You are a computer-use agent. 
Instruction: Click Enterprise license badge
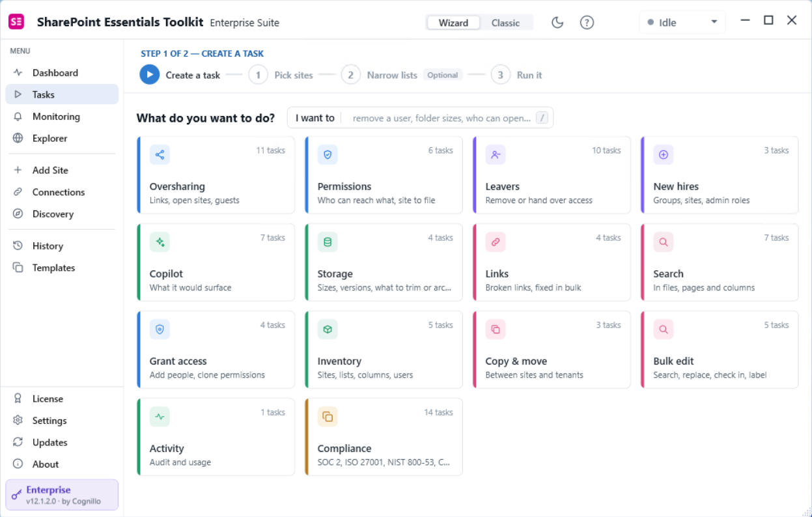62,495
